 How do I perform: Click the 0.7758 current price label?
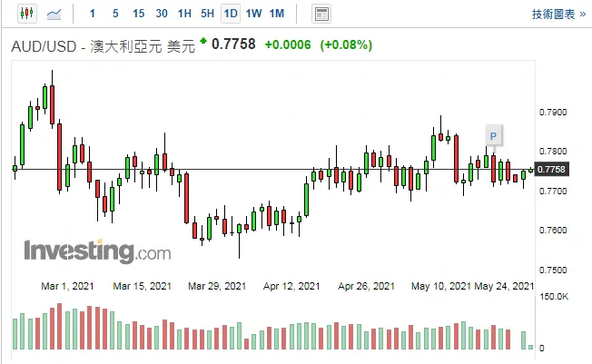pyautogui.click(x=551, y=169)
